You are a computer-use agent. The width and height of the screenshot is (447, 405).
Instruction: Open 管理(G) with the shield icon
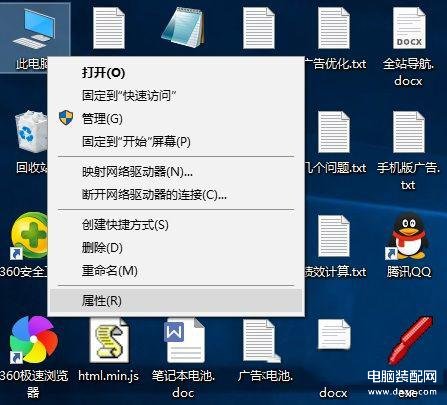pos(176,118)
